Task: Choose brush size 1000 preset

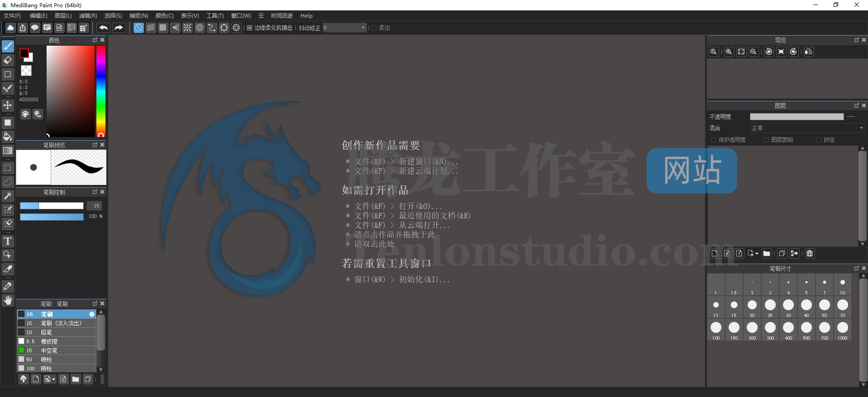Action: 843,330
